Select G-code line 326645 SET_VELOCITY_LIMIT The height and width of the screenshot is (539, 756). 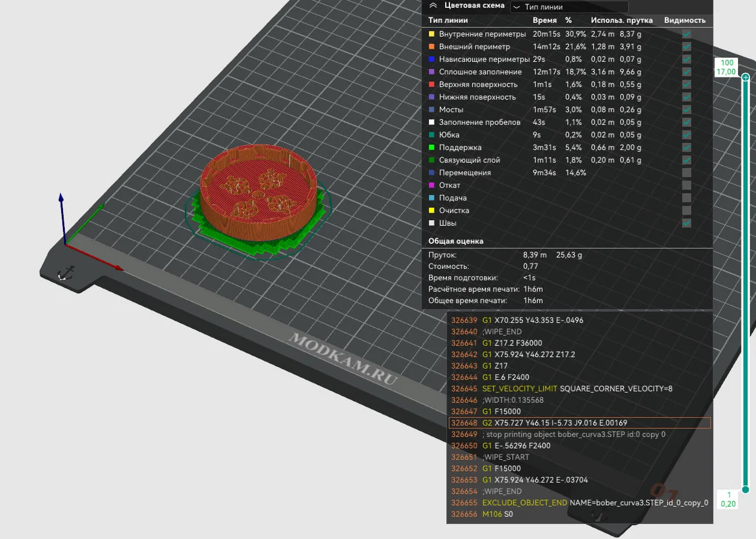click(562, 389)
